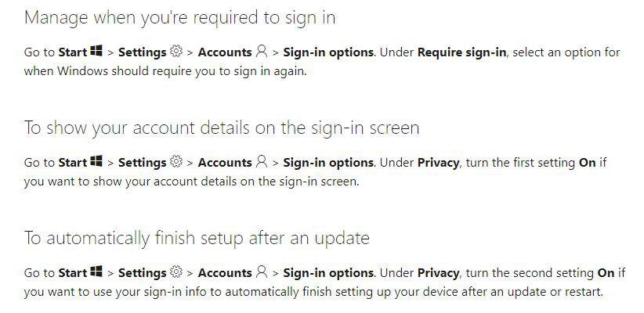644x313 pixels.
Task: Click bold "Settings" in the finish setup paragraph
Action: tap(142, 273)
